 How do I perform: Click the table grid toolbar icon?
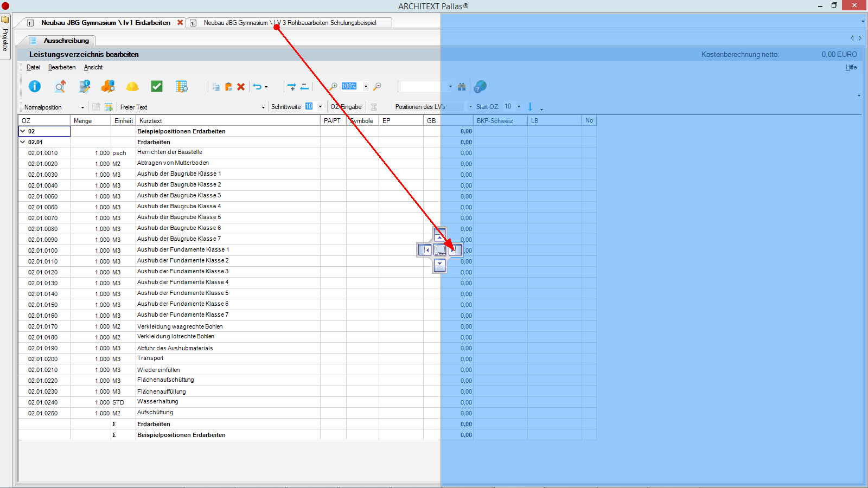[x=182, y=86]
